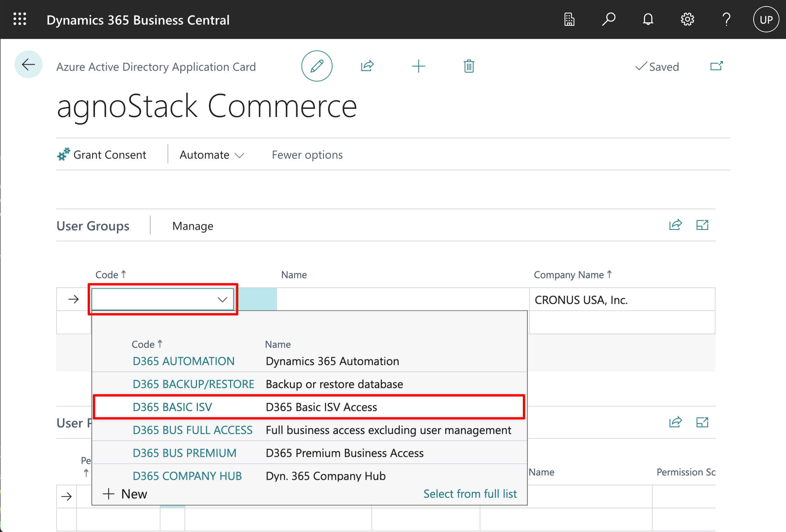
Task: Open the company building icon in header
Action: click(569, 19)
